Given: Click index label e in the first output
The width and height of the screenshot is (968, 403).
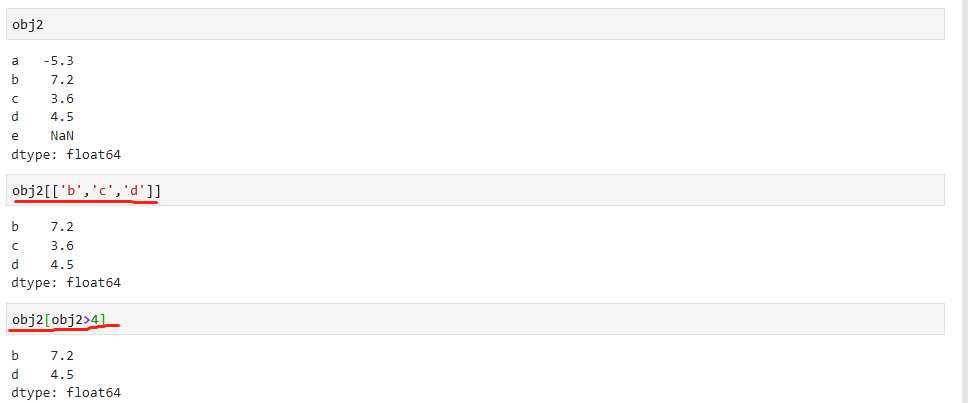Looking at the screenshot, I should pyautogui.click(x=15, y=136).
